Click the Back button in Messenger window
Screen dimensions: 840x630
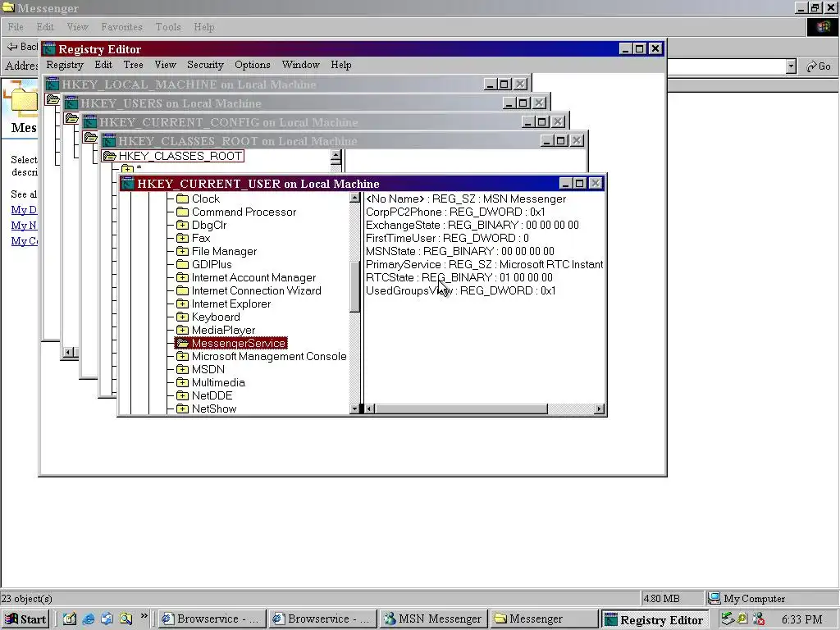pyautogui.click(x=22, y=47)
